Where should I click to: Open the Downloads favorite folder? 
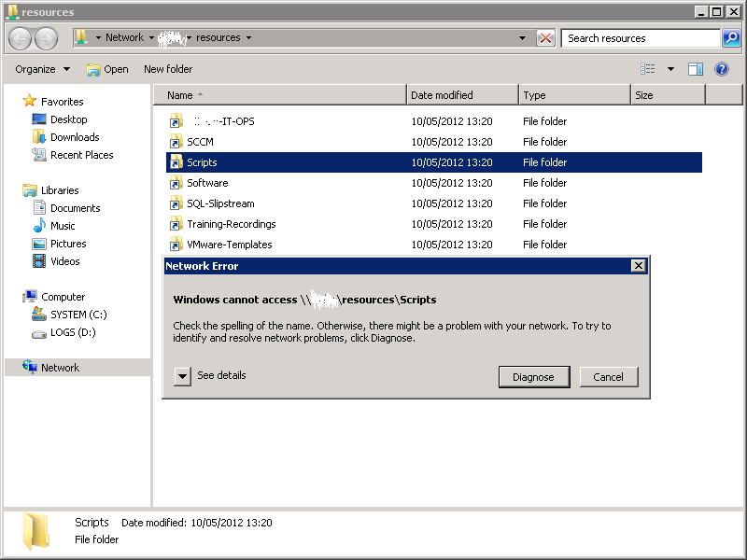point(74,137)
